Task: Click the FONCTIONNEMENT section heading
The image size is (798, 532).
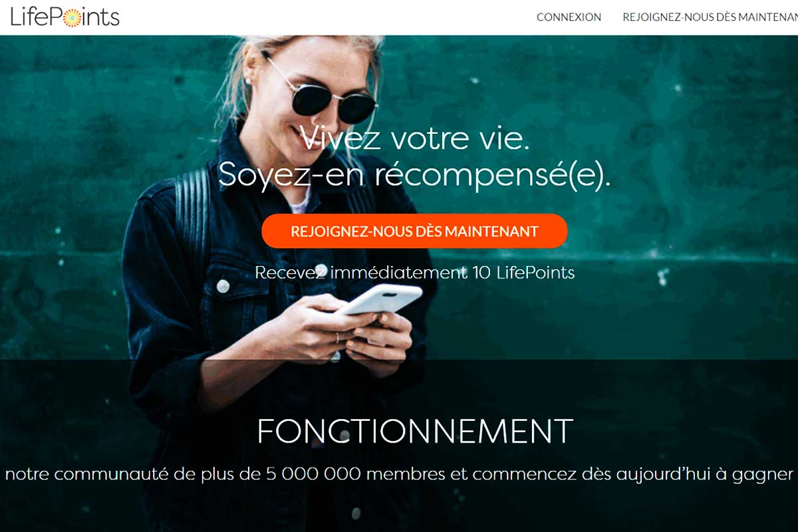Action: [x=414, y=432]
